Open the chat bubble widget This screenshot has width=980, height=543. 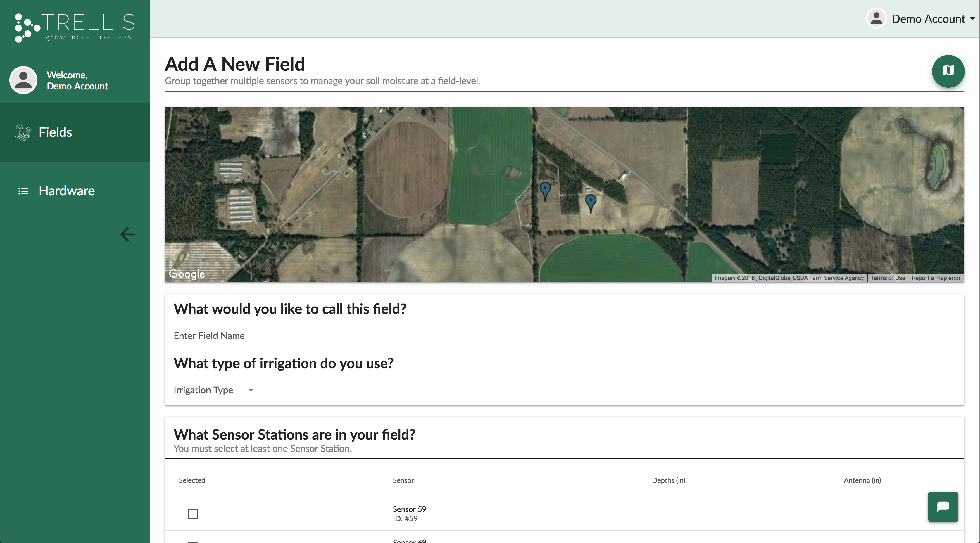coord(943,506)
